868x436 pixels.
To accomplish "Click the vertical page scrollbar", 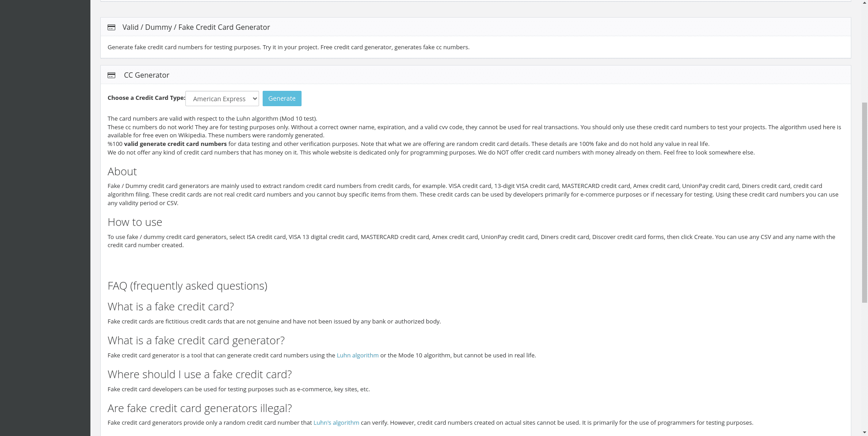I will tap(864, 203).
